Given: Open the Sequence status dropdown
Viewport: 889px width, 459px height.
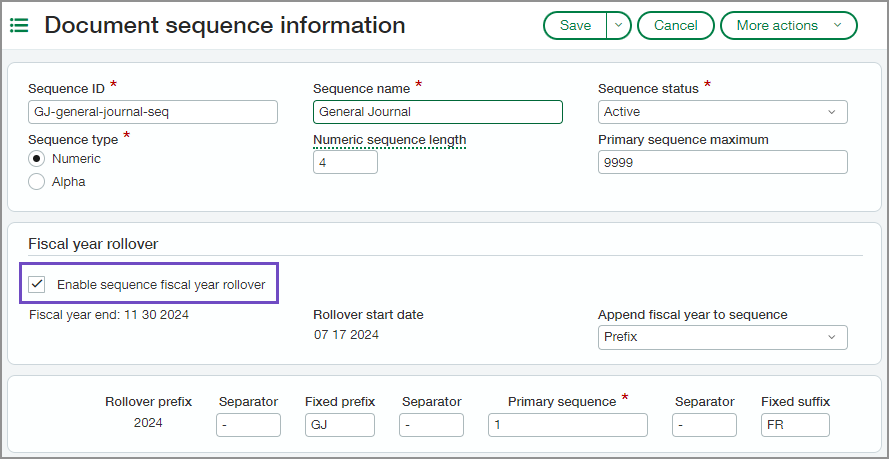Looking at the screenshot, I should [722, 112].
